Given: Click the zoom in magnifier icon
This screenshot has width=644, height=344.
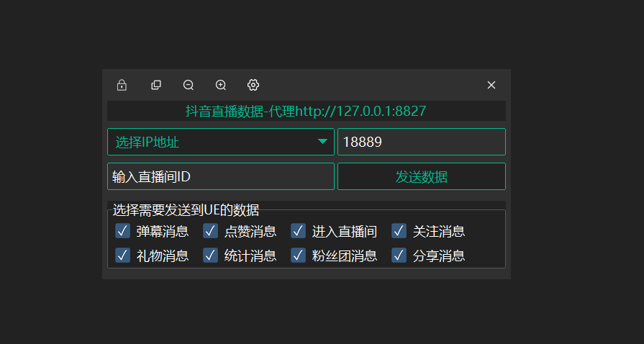Looking at the screenshot, I should (221, 85).
